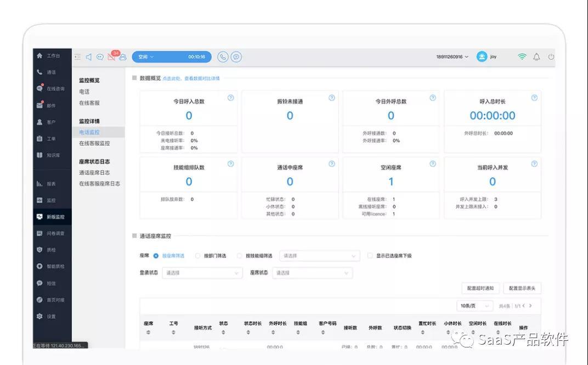Sort table by 座席 column

coord(148,333)
